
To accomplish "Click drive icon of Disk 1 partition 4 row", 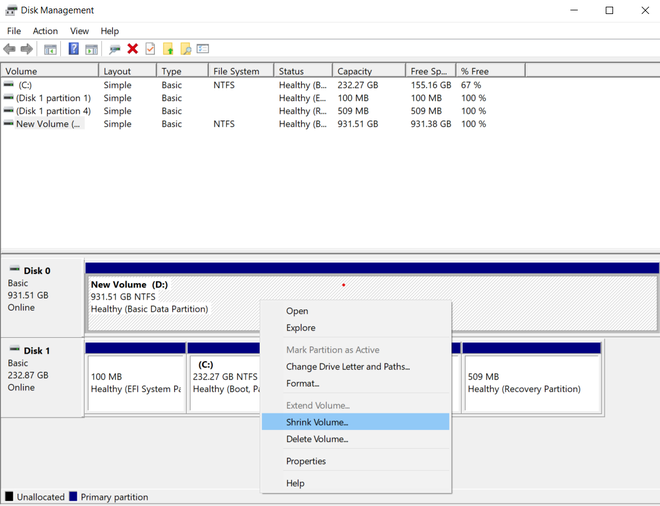I will (x=8, y=111).
